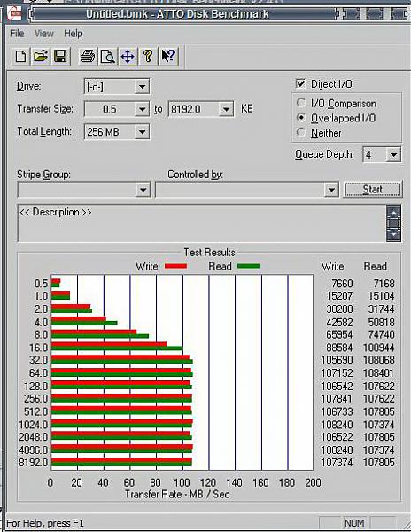Open the minimum Transfer Size dropdown 0.5
411x532 pixels.
[142, 109]
